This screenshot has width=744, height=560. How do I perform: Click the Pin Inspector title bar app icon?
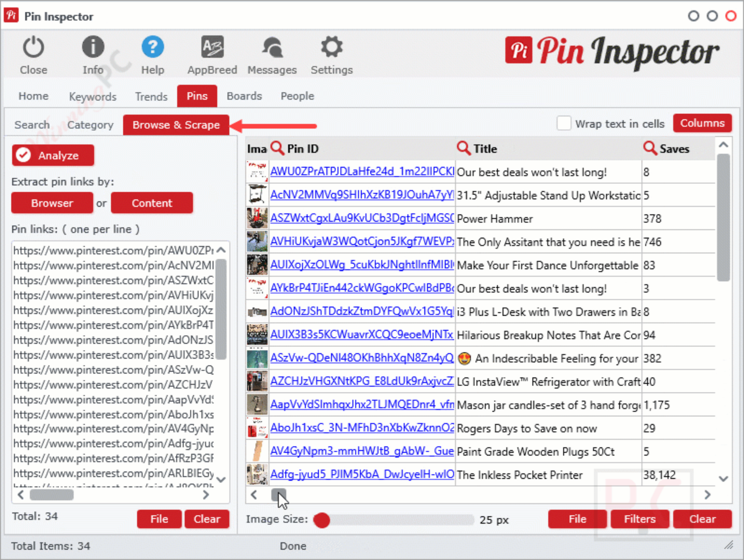pos(11,15)
